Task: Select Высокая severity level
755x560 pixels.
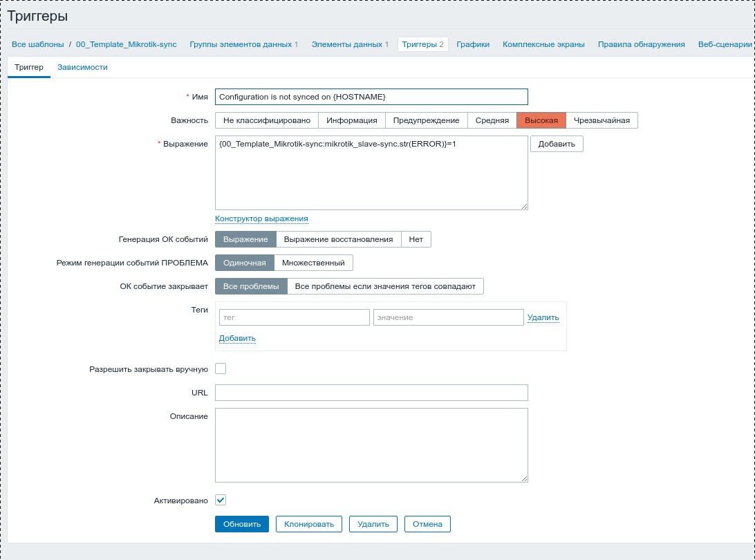Action: click(541, 120)
